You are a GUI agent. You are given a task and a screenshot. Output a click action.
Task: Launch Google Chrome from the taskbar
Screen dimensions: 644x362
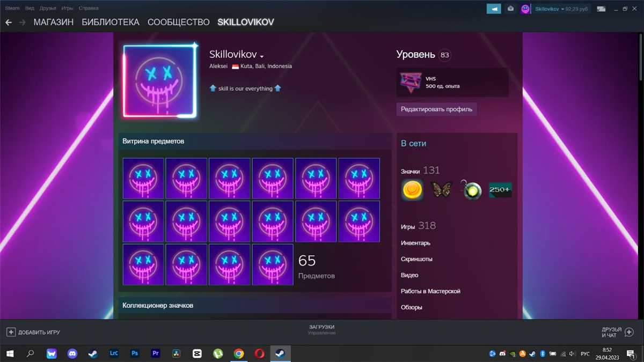tap(239, 353)
